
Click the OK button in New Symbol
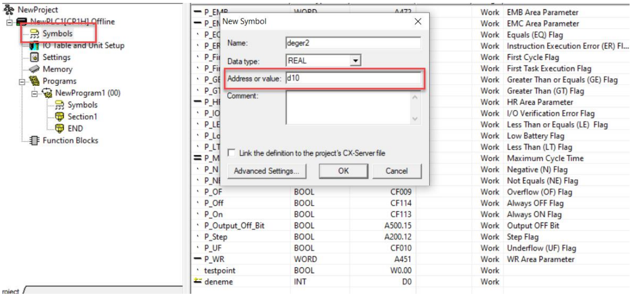[343, 171]
